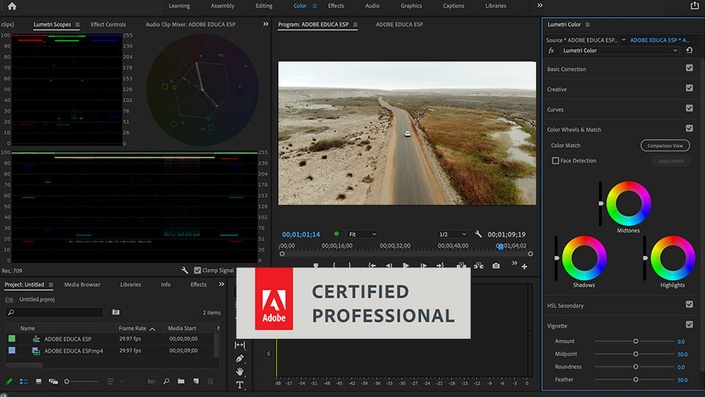Expand the transport controls overflow chevron
The height and width of the screenshot is (397, 705).
514,263
